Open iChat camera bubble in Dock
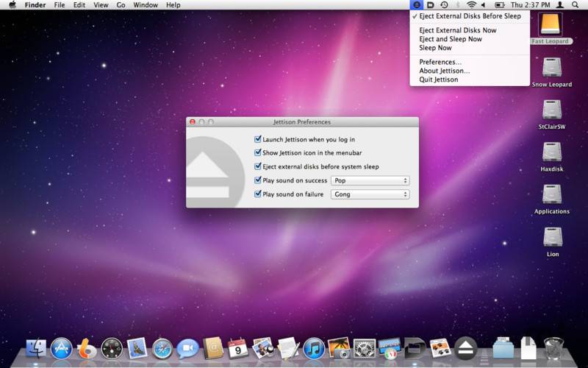 tap(187, 348)
